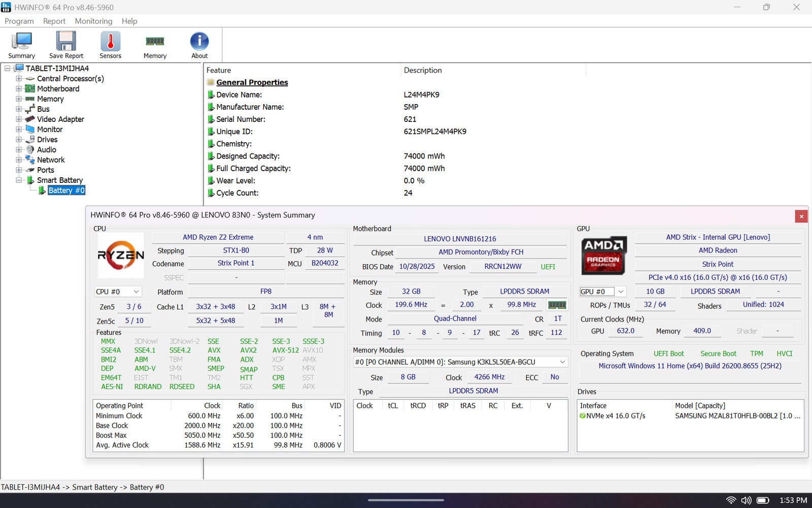Click the green memory module icon near 99.8 MHz
Image resolution: width=812 pixels, height=508 pixels.
pyautogui.click(x=557, y=305)
